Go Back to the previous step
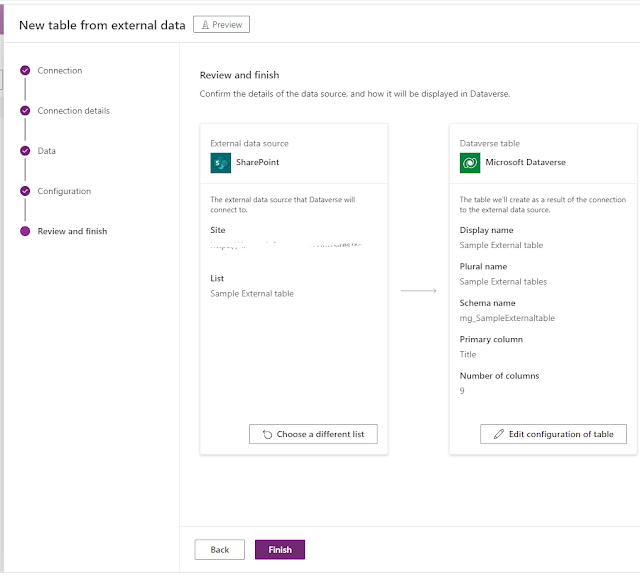The width and height of the screenshot is (640, 576). (x=220, y=550)
